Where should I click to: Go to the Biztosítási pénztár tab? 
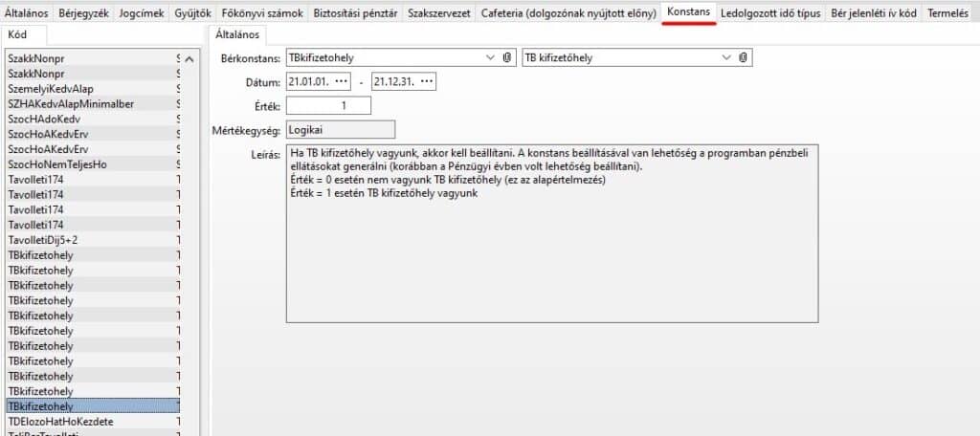point(356,12)
